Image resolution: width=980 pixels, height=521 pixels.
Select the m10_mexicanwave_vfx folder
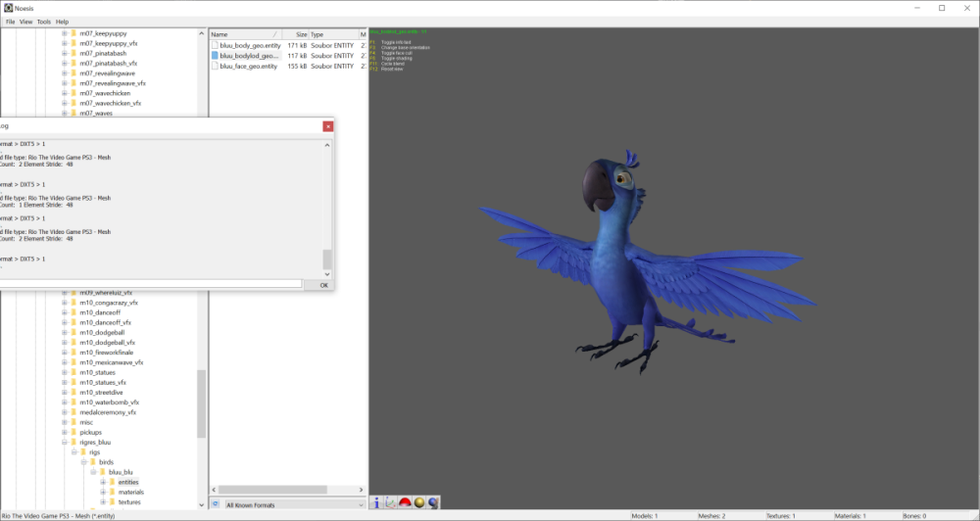(112, 362)
